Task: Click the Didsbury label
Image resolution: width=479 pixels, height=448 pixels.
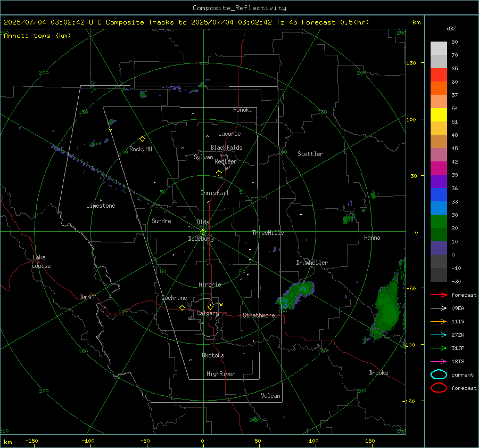Action: [201, 239]
